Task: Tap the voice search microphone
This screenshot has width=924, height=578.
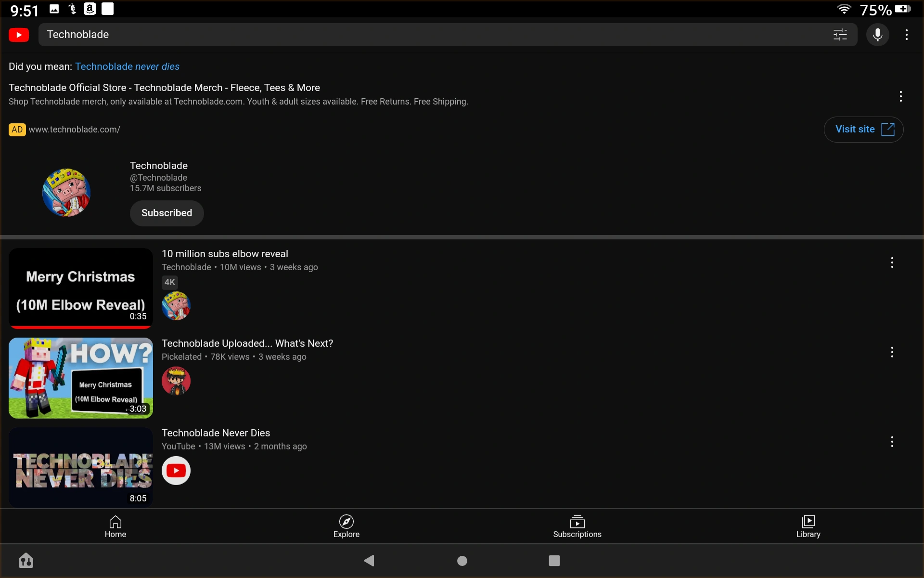Action: (x=877, y=35)
